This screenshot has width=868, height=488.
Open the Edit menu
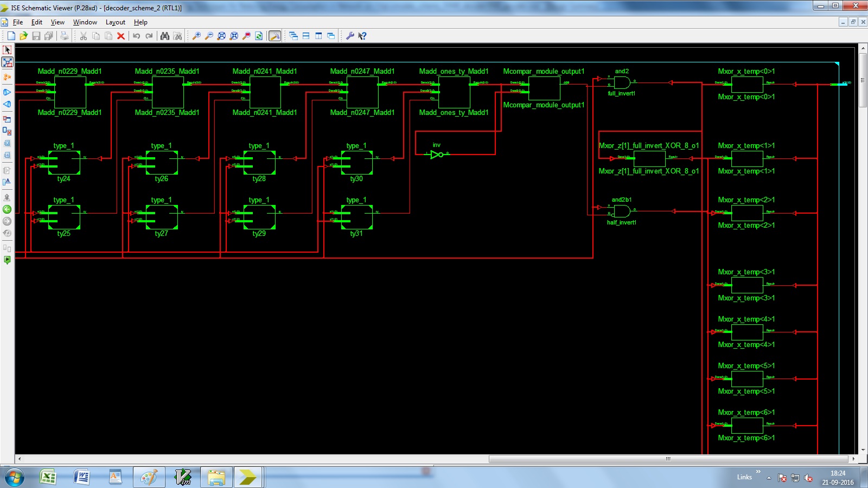tap(37, 22)
